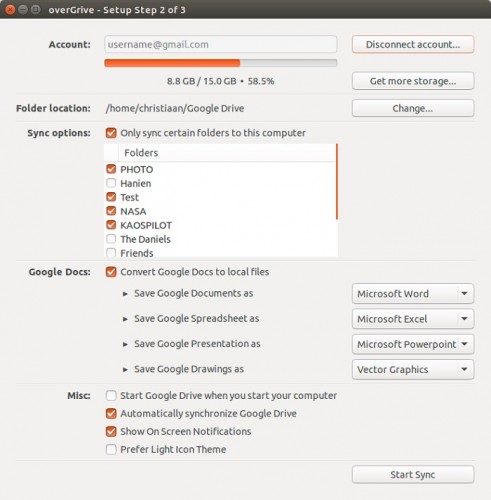Enable Prefer Light Icon Theme
Viewport: 491px width, 500px height.
pos(111,449)
